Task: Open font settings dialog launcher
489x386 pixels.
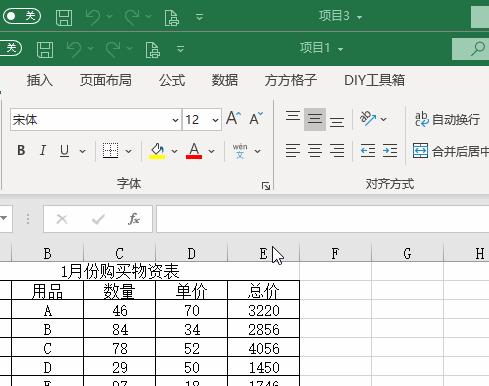Action: coord(266,186)
